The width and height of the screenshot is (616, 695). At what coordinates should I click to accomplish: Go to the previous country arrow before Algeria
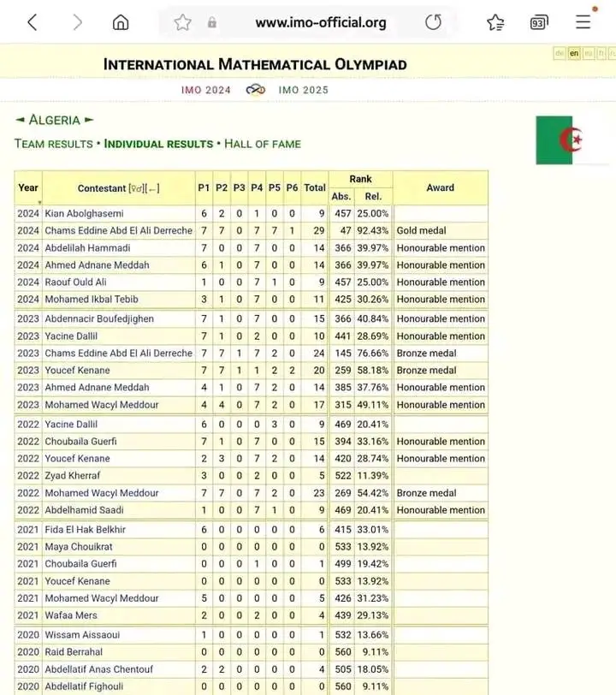click(x=21, y=121)
